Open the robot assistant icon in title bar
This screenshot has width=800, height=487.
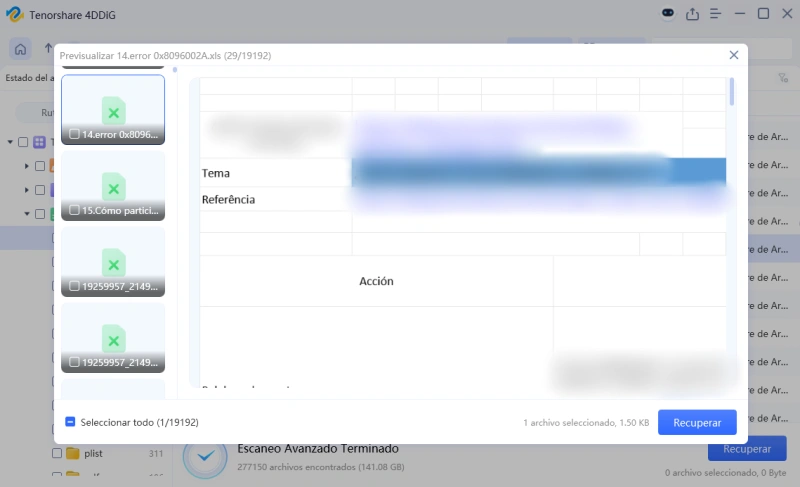point(667,13)
